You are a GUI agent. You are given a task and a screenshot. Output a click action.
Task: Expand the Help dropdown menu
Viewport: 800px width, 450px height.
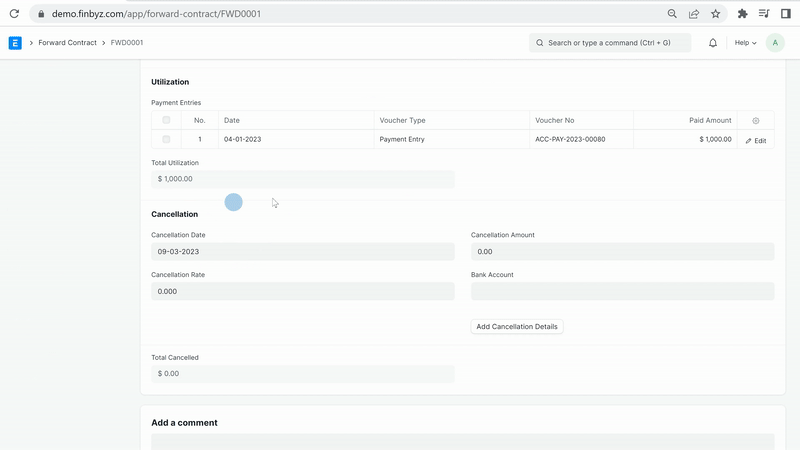(x=745, y=43)
